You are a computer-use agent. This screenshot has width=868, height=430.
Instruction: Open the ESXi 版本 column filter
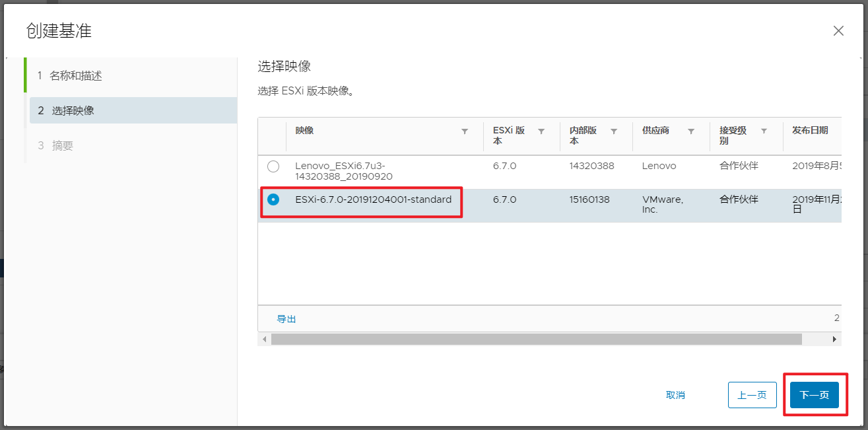[x=541, y=131]
